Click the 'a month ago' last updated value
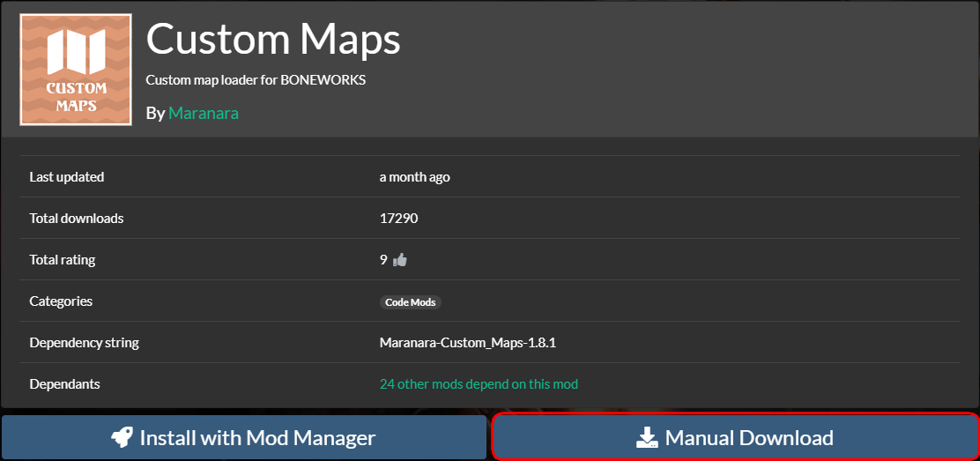The image size is (980, 461). pyautogui.click(x=415, y=177)
